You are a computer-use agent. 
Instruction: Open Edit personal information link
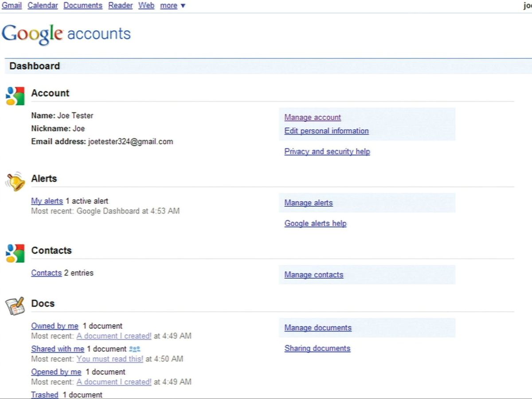coord(326,131)
